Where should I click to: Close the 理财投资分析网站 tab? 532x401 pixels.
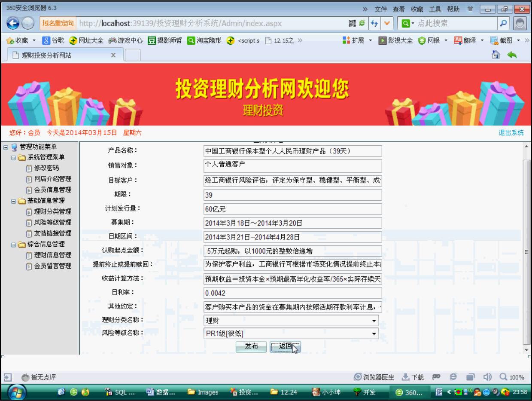click(x=114, y=55)
